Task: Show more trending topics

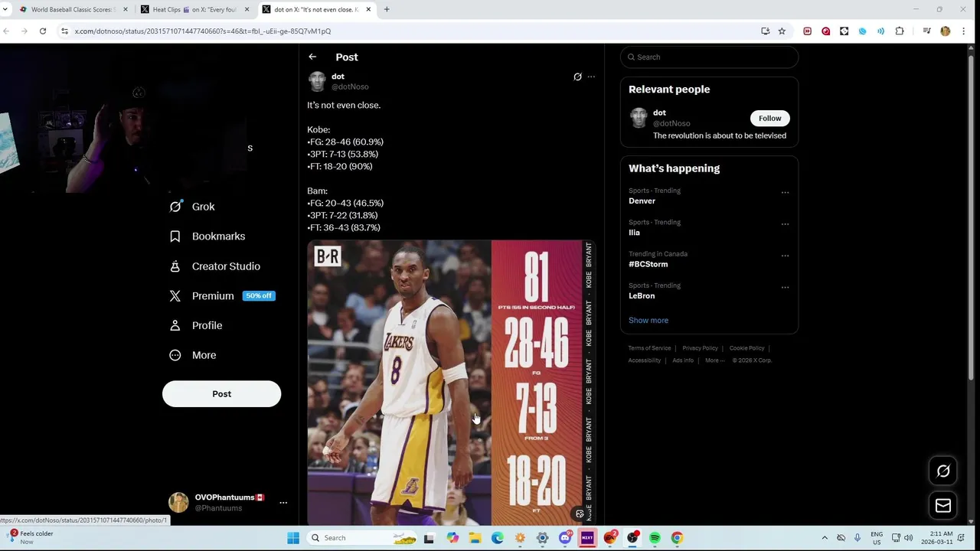Action: 648,320
